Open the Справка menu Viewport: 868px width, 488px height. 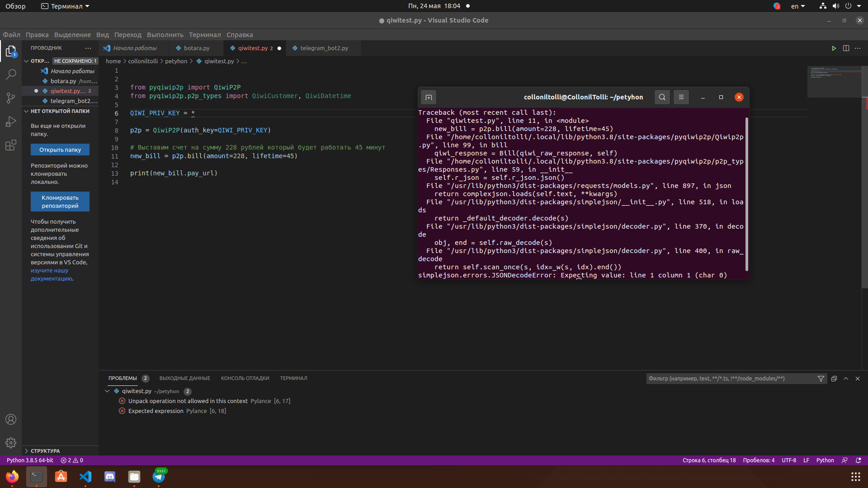point(240,35)
